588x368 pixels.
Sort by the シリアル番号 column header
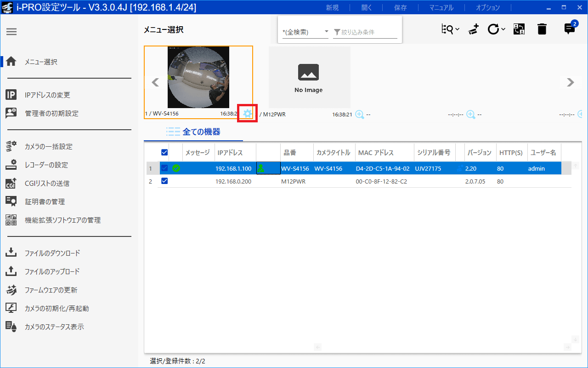434,153
